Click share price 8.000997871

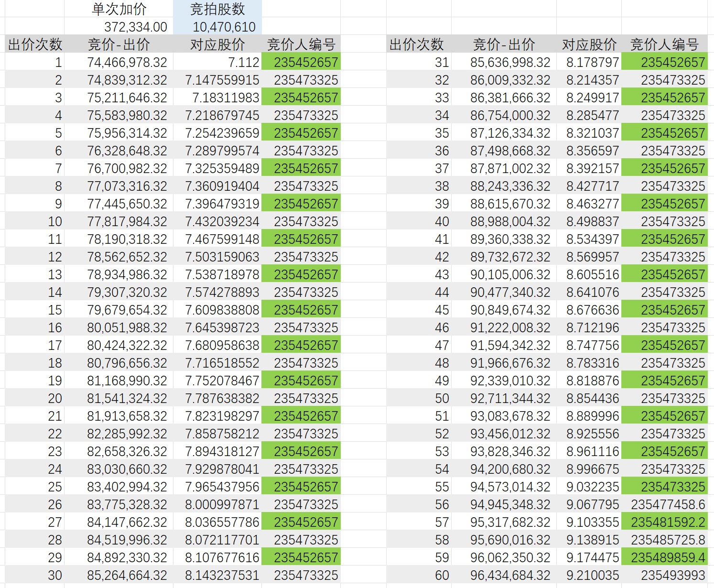coord(217,504)
